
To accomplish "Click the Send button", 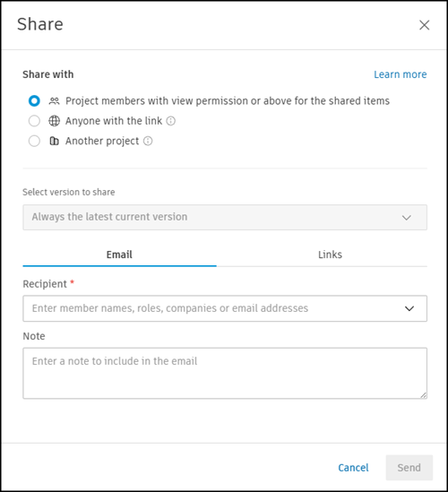I will [409, 468].
